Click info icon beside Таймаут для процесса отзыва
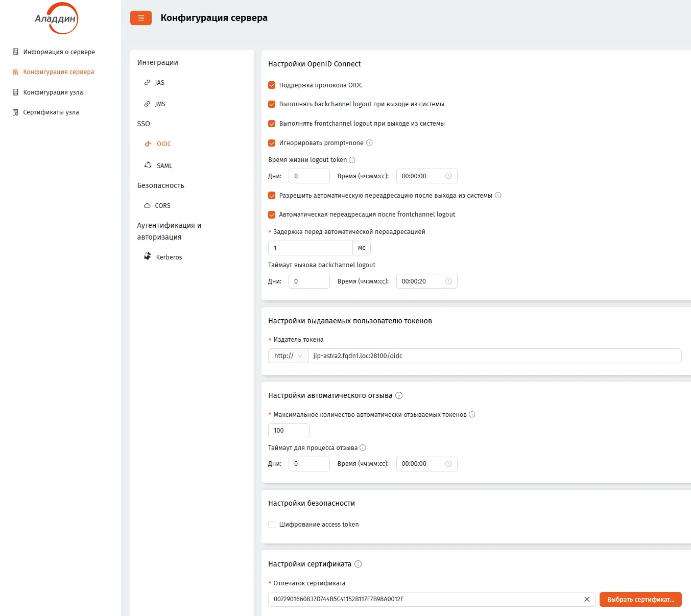 363,448
